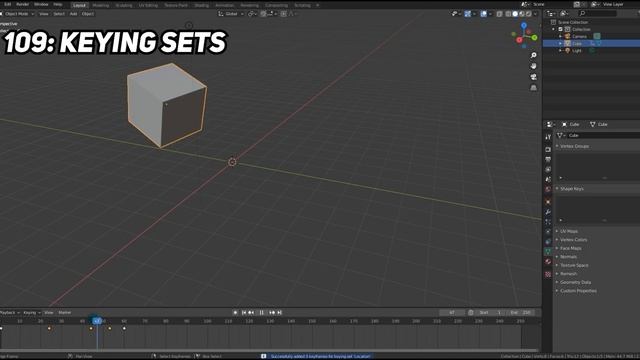640x360 pixels.
Task: Open the viewport Select menu
Action: (x=59, y=14)
